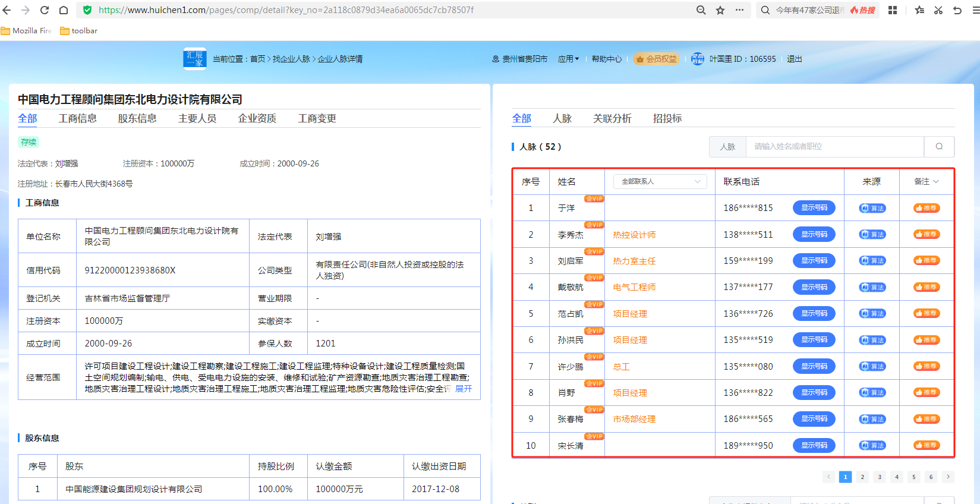Click the browser reload icon
The height and width of the screenshot is (504, 980).
coord(45,10)
